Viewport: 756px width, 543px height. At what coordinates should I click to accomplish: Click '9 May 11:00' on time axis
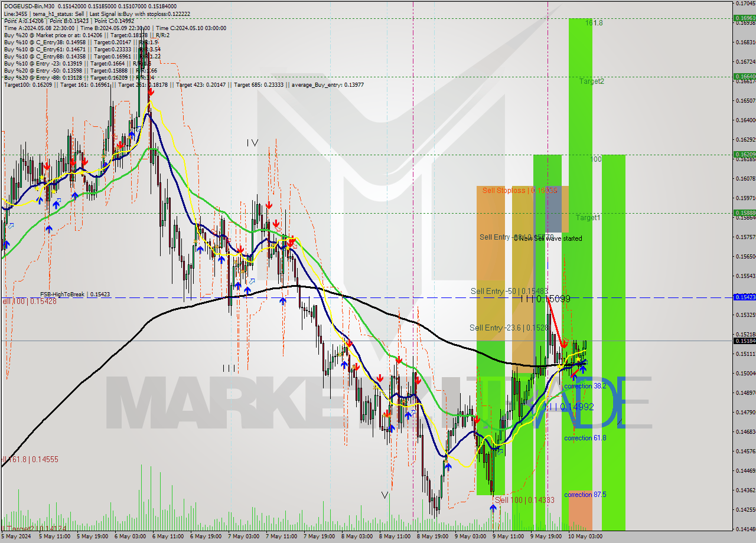[x=508, y=537]
